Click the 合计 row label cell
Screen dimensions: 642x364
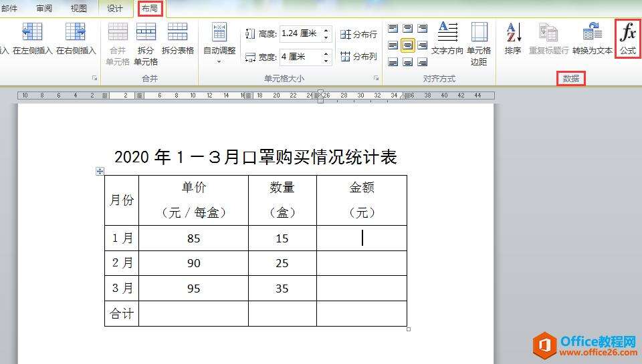click(122, 314)
